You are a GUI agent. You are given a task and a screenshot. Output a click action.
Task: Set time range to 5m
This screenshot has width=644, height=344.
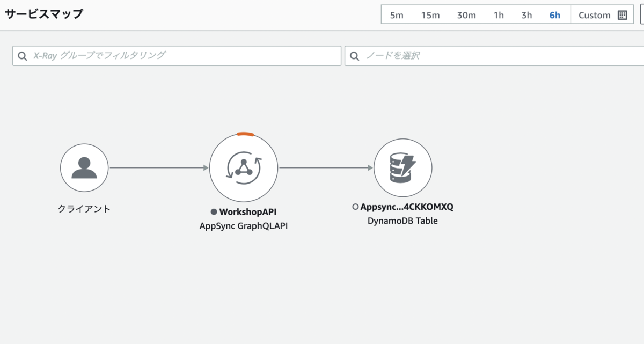(x=397, y=15)
